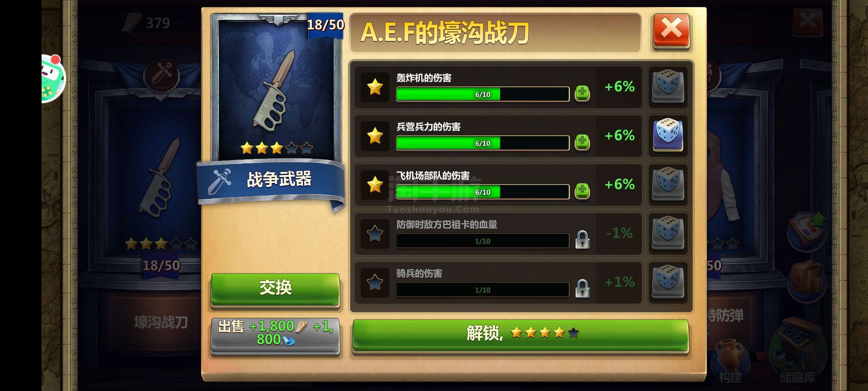Roll dice for 防御时敌方巴祖卡的血量

click(668, 233)
